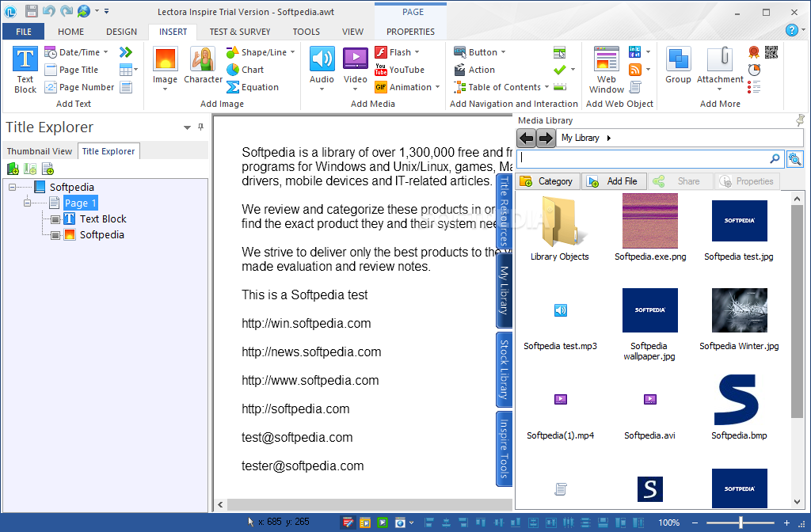
Task: Add a certificate ribbon object
Action: pyautogui.click(x=754, y=52)
